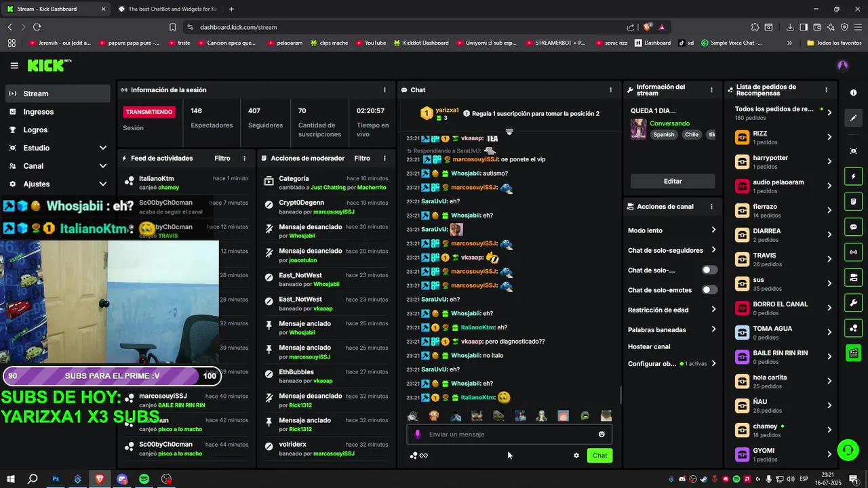Click the broadcast signal widget icon

(x=853, y=252)
